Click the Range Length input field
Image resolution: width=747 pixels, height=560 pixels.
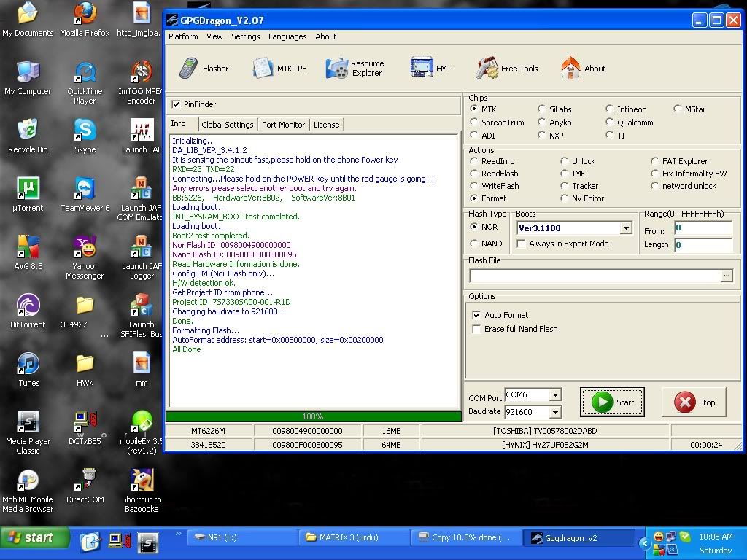pyautogui.click(x=703, y=245)
